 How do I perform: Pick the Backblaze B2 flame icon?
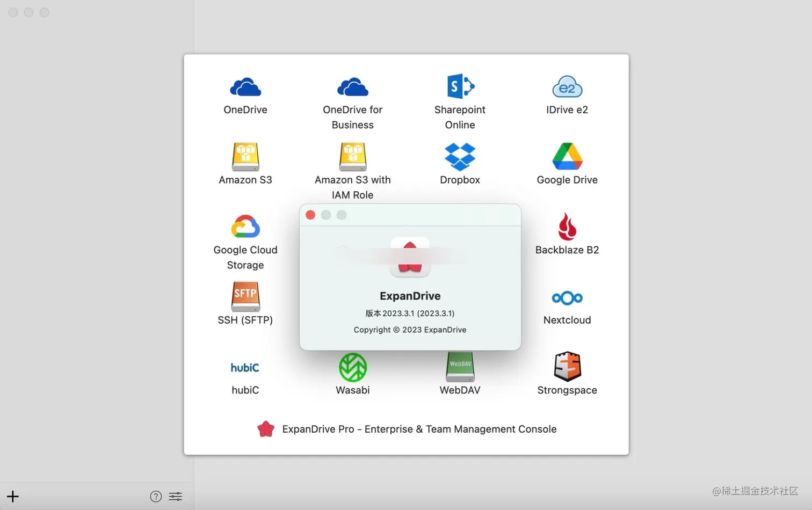coord(567,226)
